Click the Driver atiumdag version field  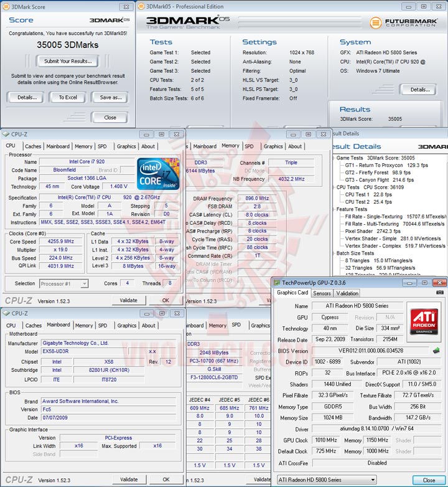376,429
